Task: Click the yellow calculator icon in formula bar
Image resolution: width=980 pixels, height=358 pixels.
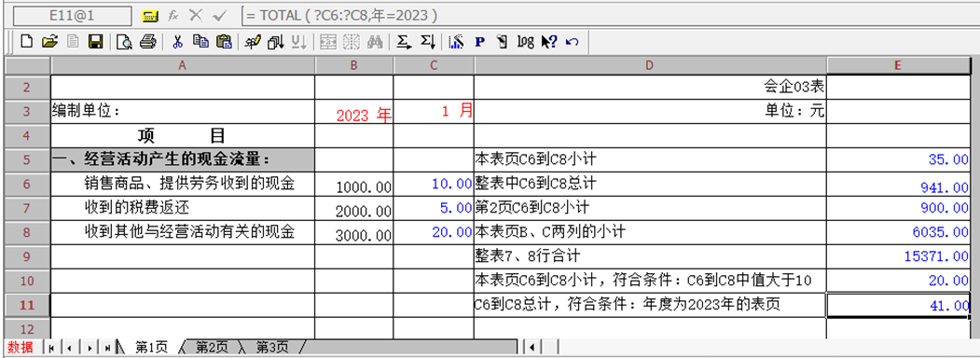Action: click(x=149, y=16)
